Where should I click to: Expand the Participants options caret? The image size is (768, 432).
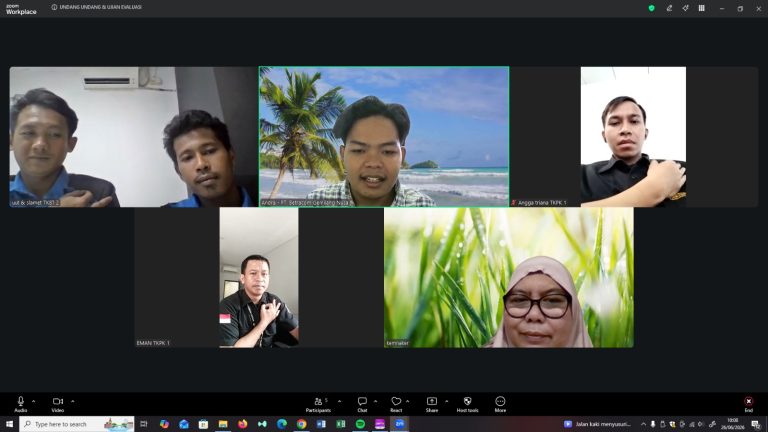click(x=339, y=401)
